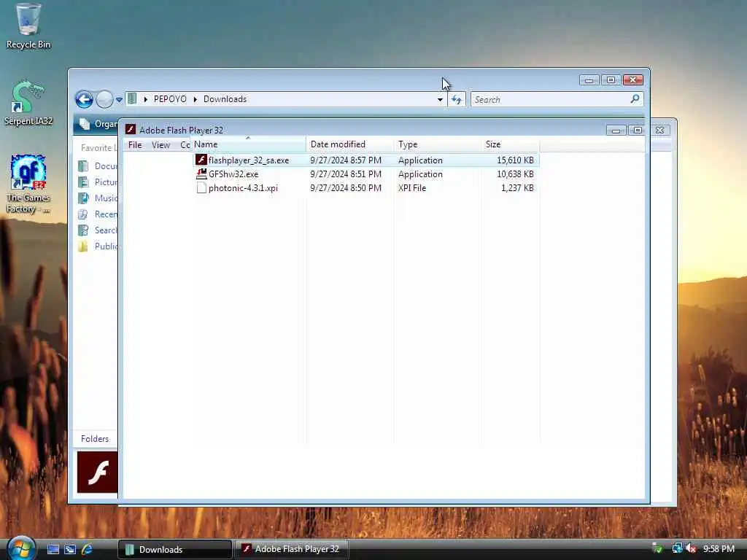This screenshot has height=560, width=747.
Task: Click the Back arrow in the Downloads window
Action: pyautogui.click(x=85, y=99)
